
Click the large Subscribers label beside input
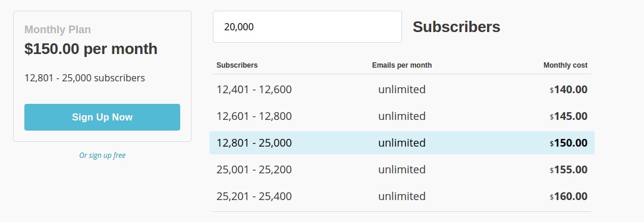tap(456, 27)
